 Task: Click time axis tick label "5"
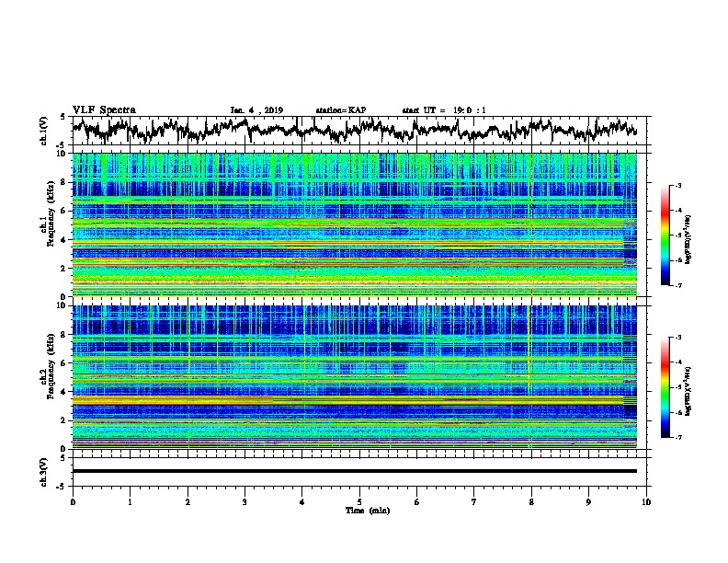tap(359, 502)
